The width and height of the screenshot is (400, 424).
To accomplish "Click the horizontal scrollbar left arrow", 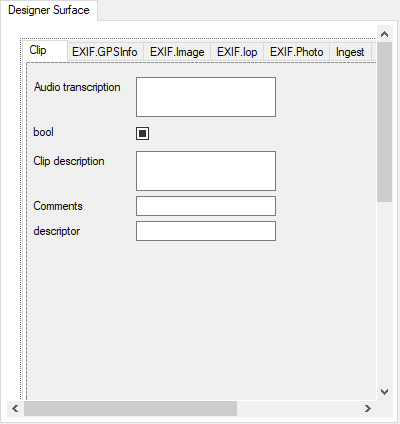I will click(x=15, y=408).
